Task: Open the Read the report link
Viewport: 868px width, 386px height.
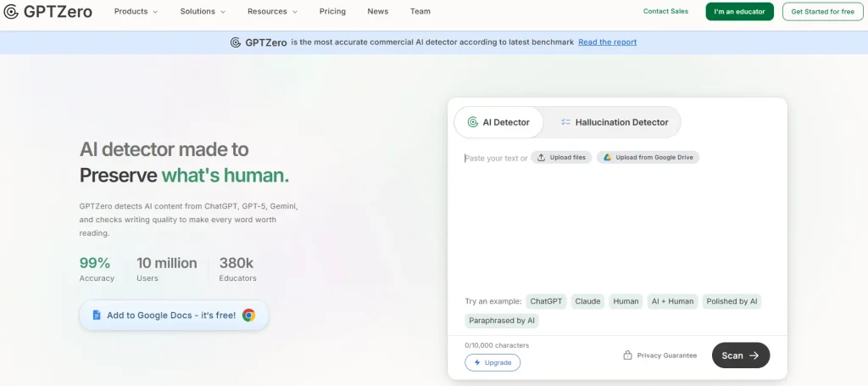Action: pos(607,42)
